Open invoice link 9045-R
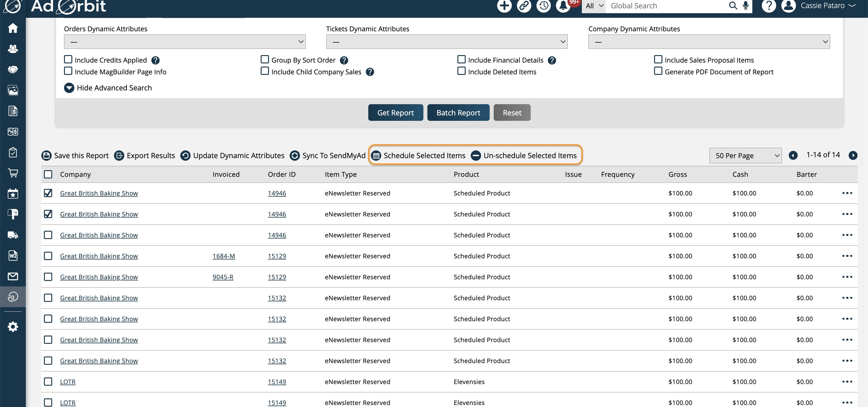The height and width of the screenshot is (407, 868). pos(223,277)
